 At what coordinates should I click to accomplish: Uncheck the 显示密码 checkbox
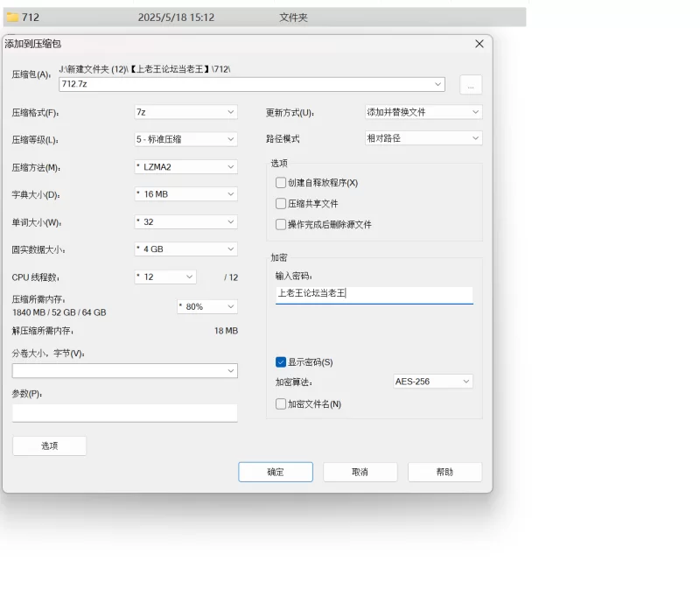click(281, 362)
